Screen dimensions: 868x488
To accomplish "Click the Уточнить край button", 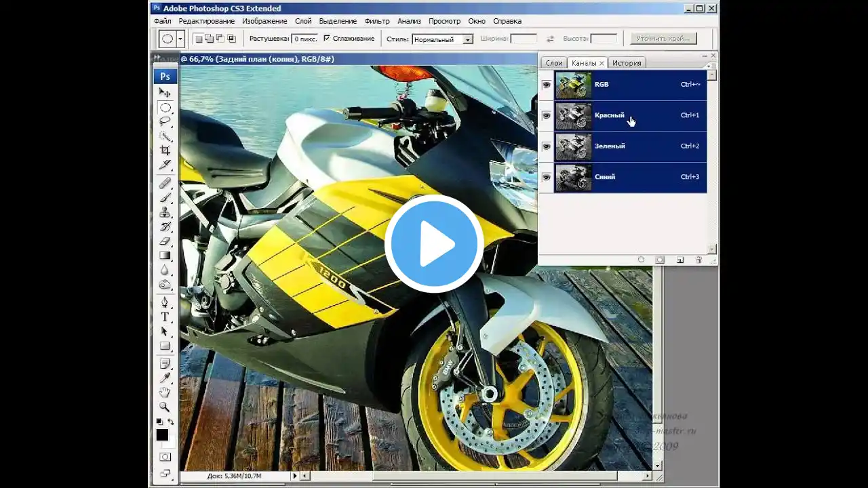I will tap(663, 39).
